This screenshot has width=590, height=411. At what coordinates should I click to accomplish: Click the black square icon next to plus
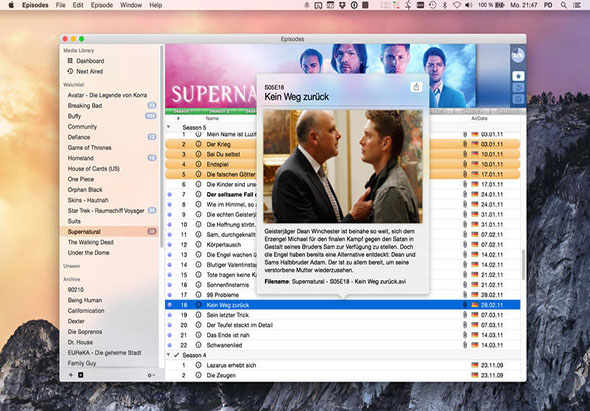click(81, 375)
